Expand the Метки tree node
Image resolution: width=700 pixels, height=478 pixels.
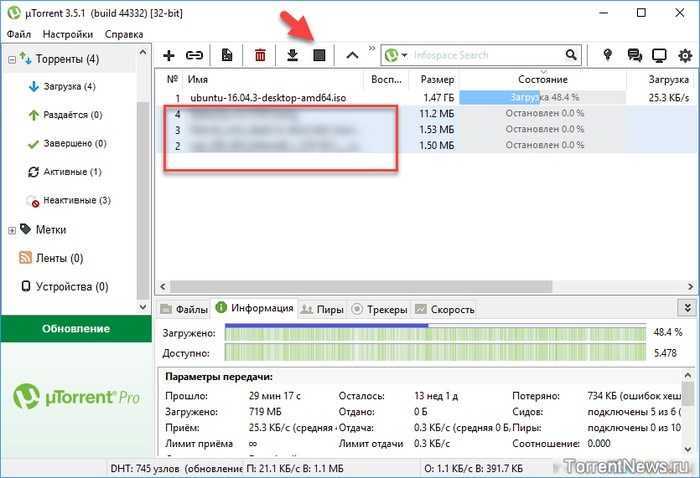12,230
